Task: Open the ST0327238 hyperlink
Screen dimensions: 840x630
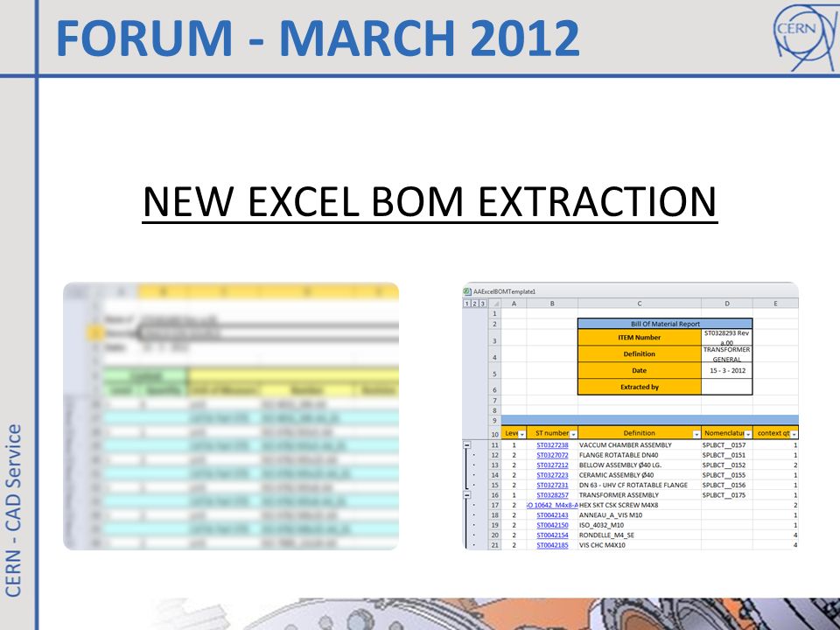Action: (x=552, y=445)
